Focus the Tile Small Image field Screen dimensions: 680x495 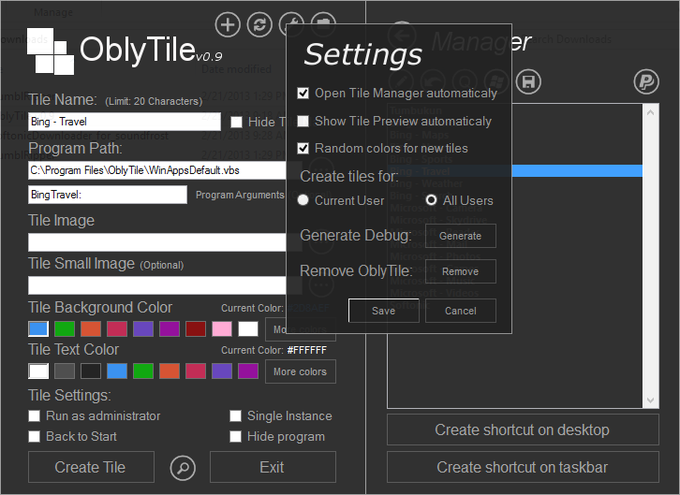(x=157, y=286)
